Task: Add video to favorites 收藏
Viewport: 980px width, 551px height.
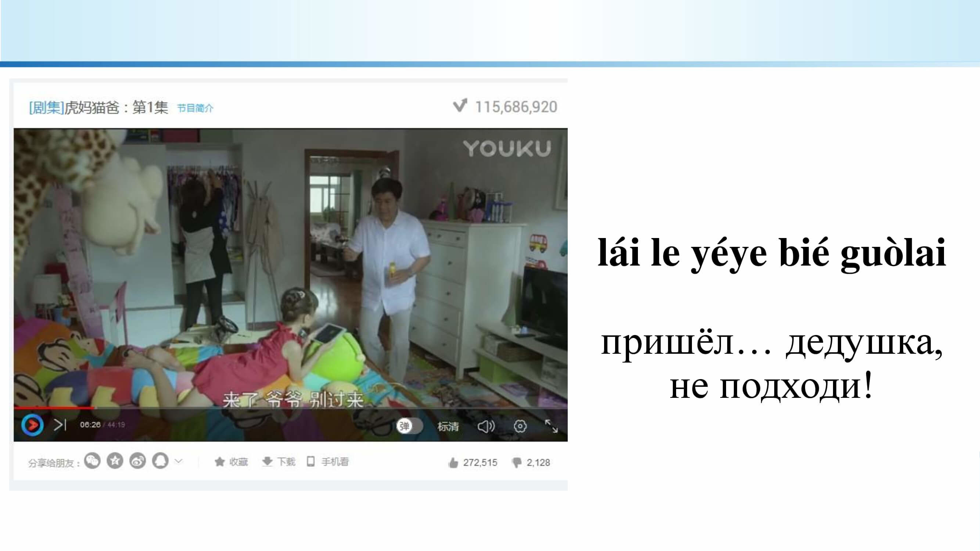Action: (x=231, y=462)
